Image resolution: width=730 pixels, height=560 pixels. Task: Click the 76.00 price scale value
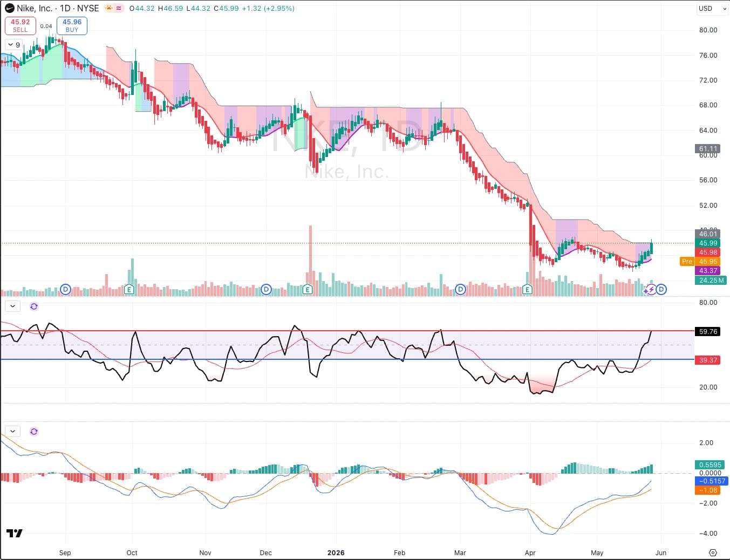pyautogui.click(x=708, y=55)
